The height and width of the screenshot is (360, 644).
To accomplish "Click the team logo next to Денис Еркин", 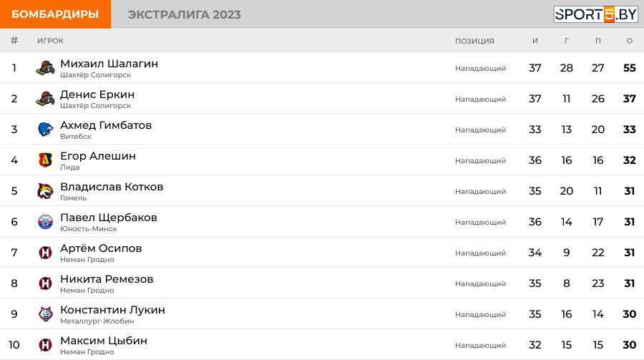I will pos(45,99).
